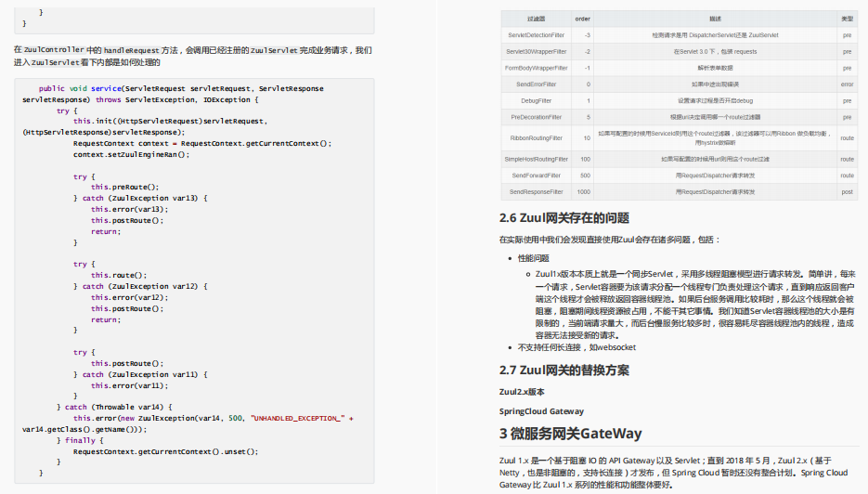Screen dimensions: 868x494
Task: Click the Servlet30WrapperFilter table cell
Action: pyautogui.click(x=536, y=51)
